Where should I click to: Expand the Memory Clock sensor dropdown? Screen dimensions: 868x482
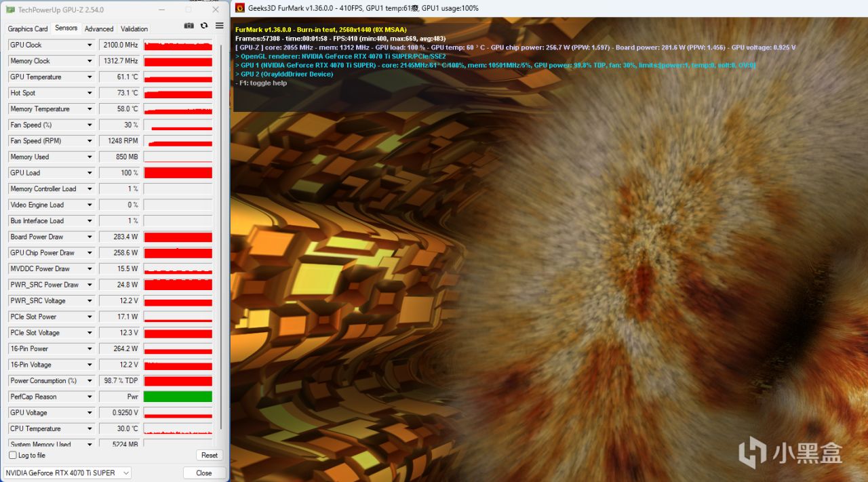pos(90,61)
